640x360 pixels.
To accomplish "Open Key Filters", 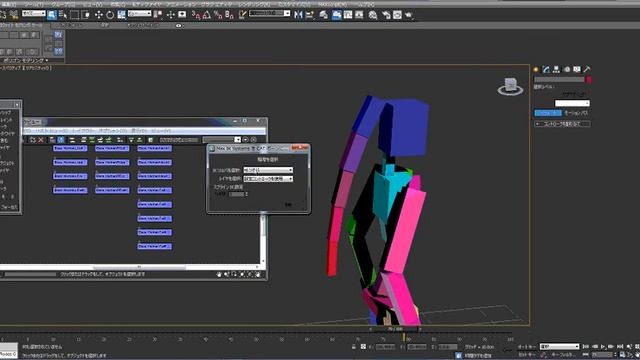I will (565, 355).
